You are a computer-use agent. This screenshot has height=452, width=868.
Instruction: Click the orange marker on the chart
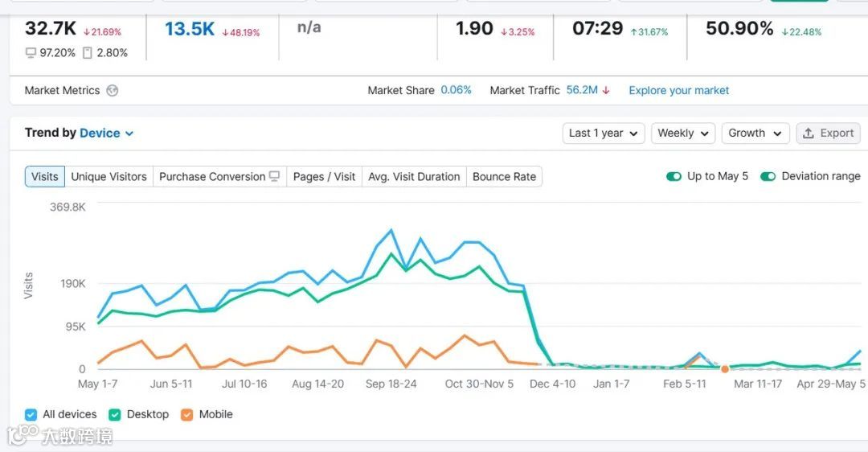[725, 369]
